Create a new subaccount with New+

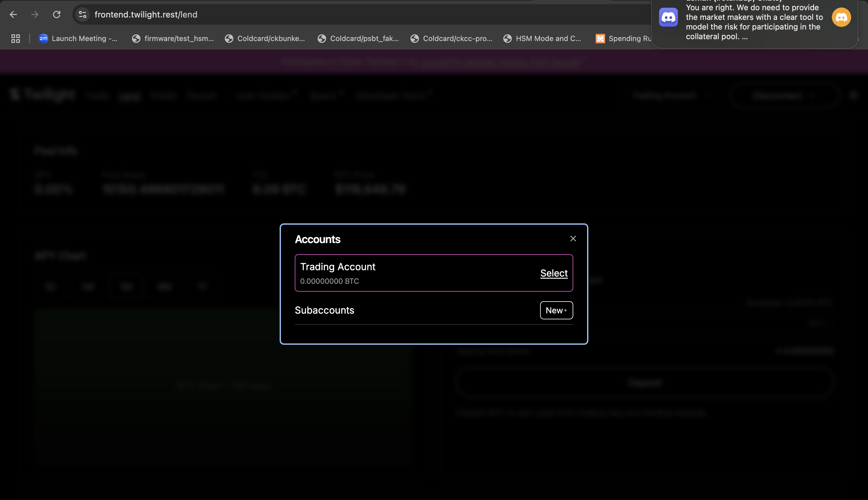(556, 310)
